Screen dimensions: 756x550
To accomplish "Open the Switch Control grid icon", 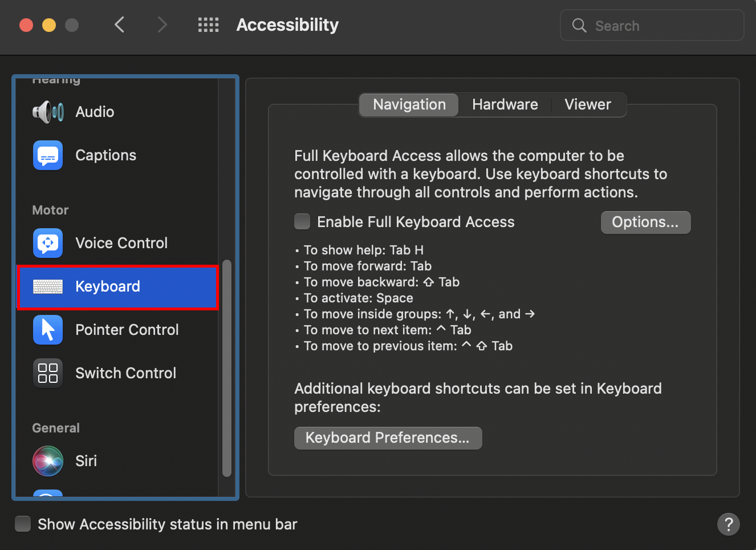I will [x=48, y=373].
